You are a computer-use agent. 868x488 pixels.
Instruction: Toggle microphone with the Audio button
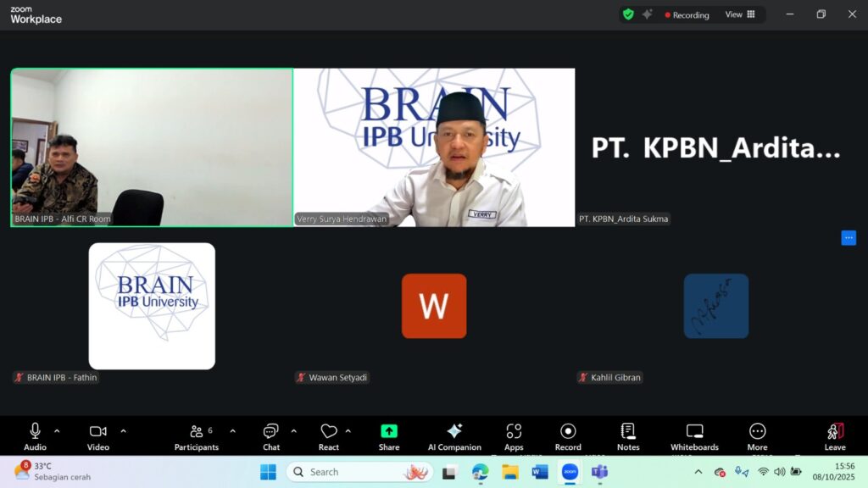tap(35, 435)
